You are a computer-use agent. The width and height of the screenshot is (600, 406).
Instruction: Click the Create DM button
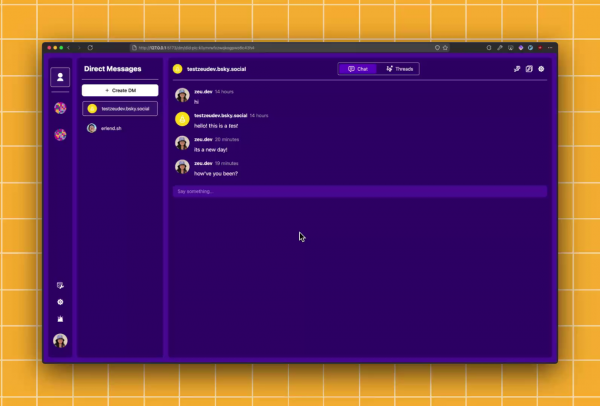click(120, 90)
